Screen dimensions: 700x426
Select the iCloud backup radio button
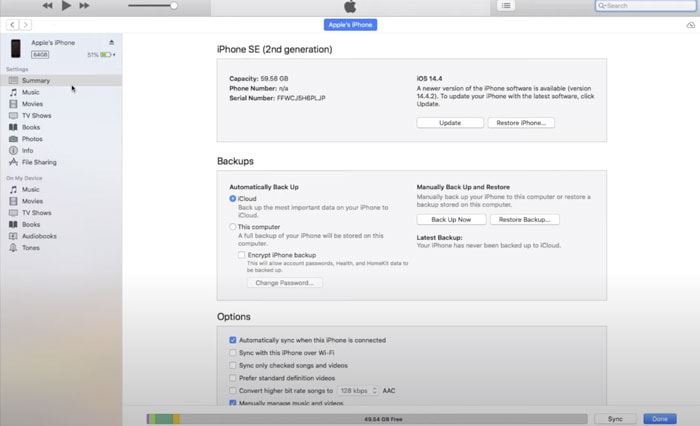pyautogui.click(x=233, y=199)
